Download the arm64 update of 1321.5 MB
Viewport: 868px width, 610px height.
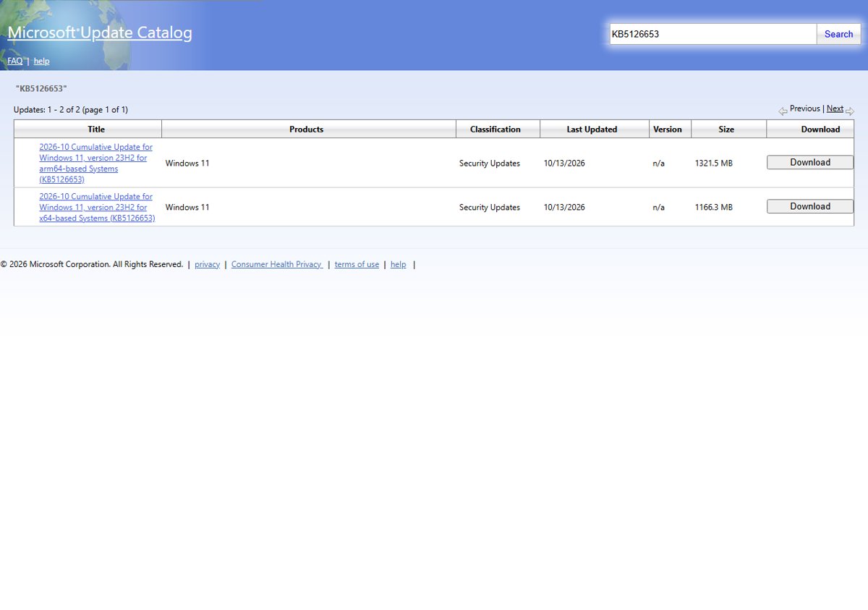click(x=810, y=162)
